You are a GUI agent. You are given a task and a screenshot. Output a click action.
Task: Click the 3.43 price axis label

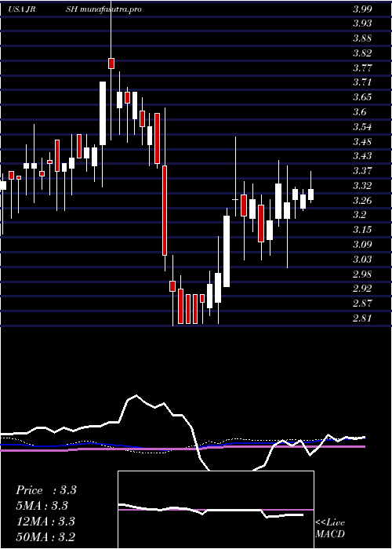tap(362, 156)
